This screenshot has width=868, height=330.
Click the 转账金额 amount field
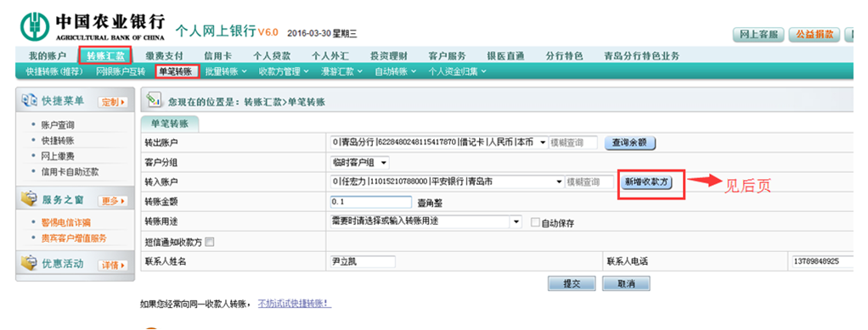[x=371, y=202]
